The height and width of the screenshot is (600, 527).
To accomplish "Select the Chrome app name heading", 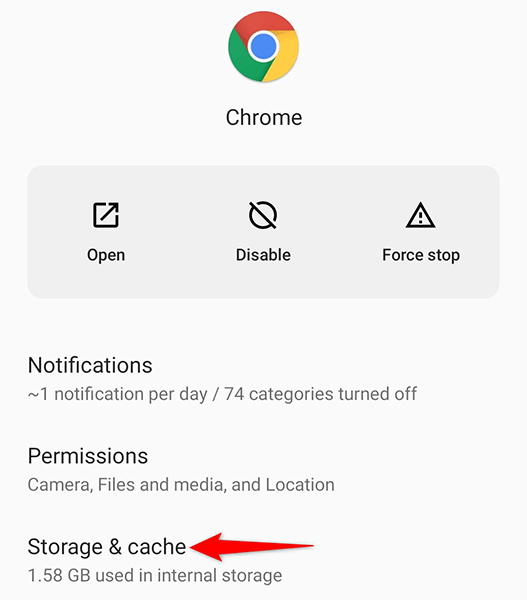I will 264,117.
